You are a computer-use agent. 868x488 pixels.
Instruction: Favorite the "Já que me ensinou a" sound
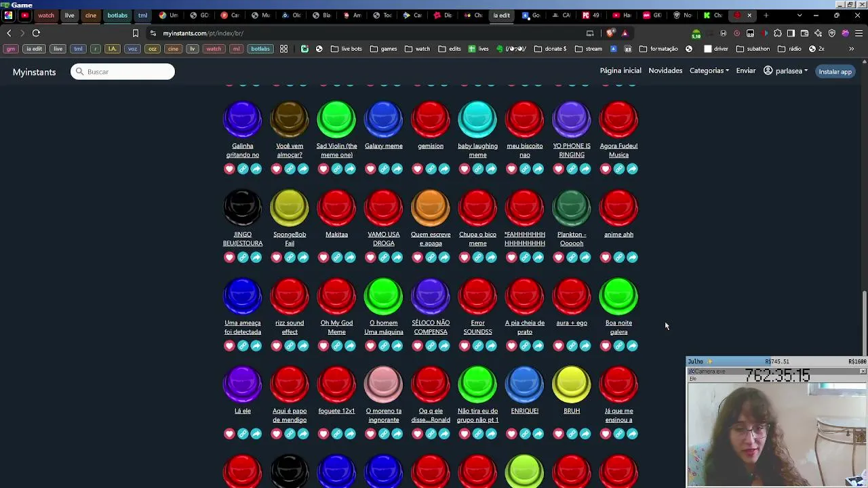[606, 434]
